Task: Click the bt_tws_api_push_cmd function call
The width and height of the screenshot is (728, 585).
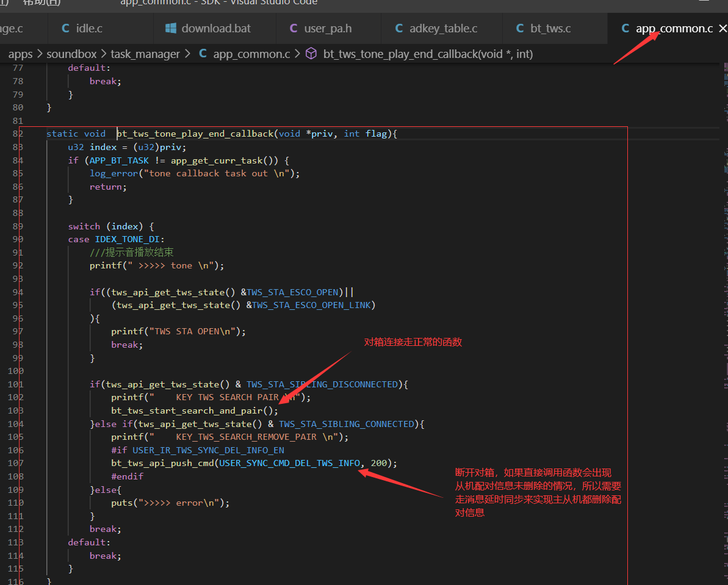Action: tap(162, 464)
